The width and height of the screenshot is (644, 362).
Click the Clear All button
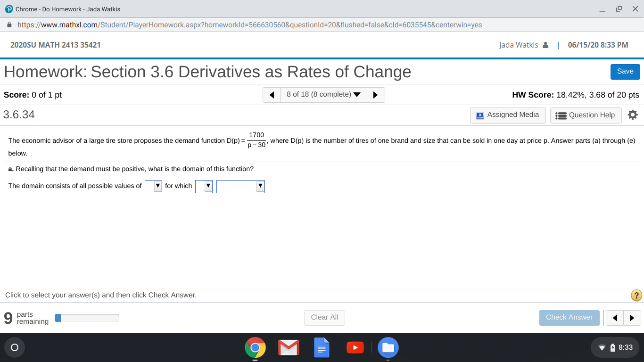[324, 318]
